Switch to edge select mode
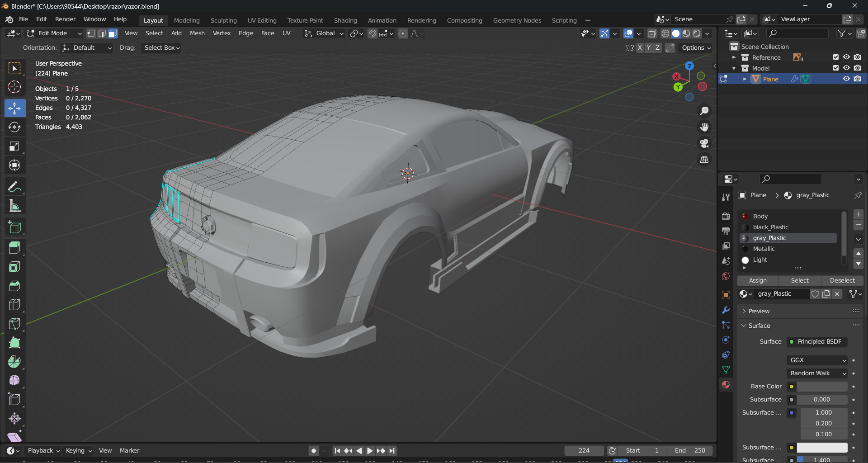The width and height of the screenshot is (868, 463). tap(102, 33)
